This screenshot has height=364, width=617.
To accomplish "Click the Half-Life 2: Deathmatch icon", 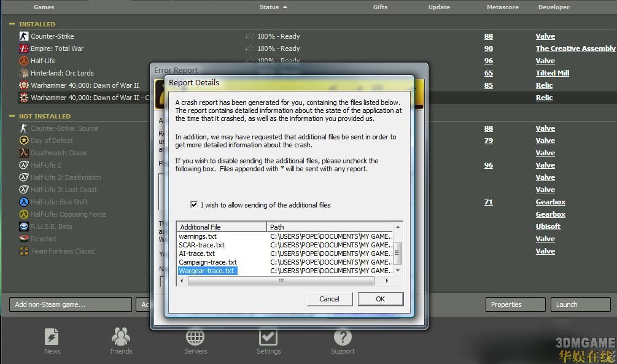I will [x=24, y=177].
